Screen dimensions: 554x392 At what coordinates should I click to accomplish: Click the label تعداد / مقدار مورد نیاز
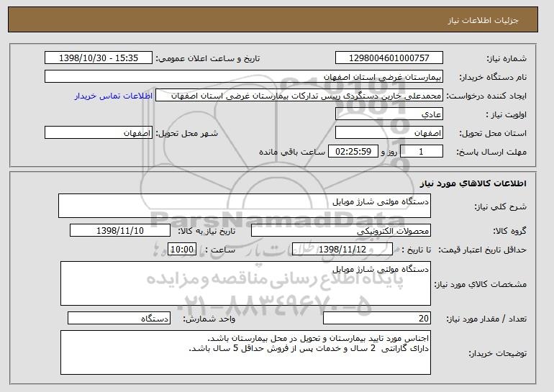[x=486, y=319]
